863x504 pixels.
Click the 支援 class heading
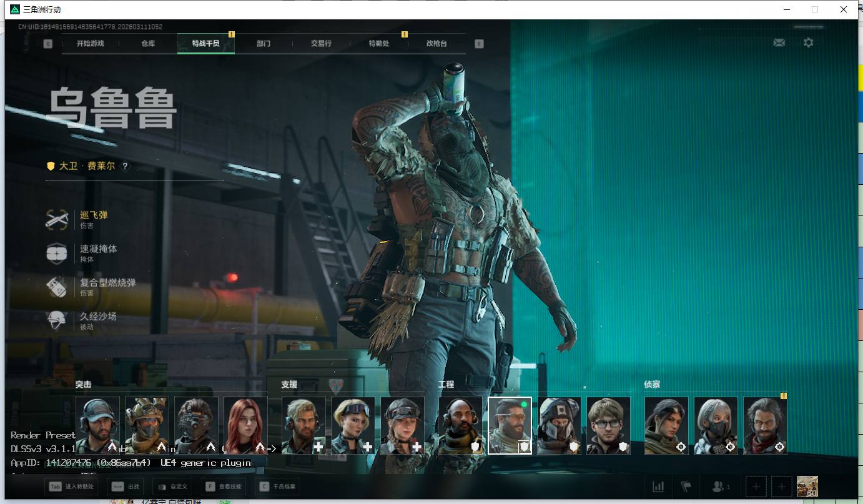coord(289,385)
